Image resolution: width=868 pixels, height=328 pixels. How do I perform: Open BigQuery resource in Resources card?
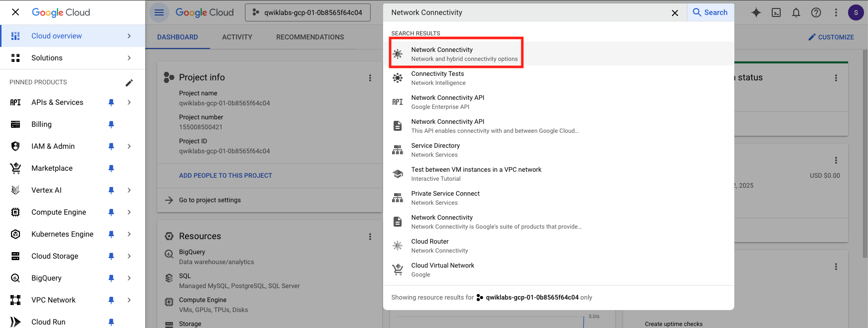tap(217, 257)
